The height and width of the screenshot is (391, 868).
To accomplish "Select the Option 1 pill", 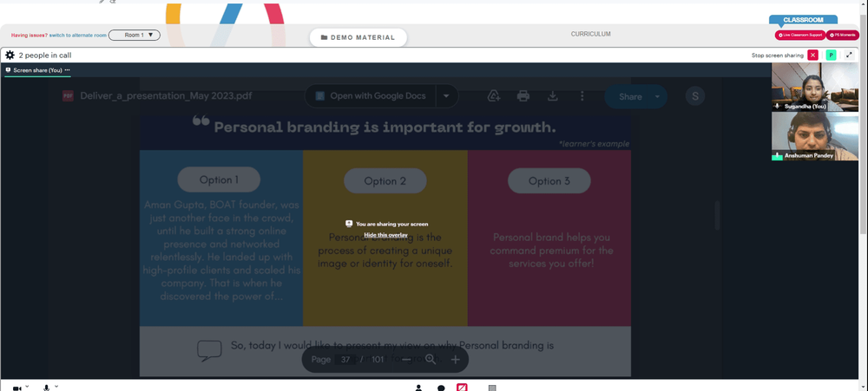I will point(219,179).
